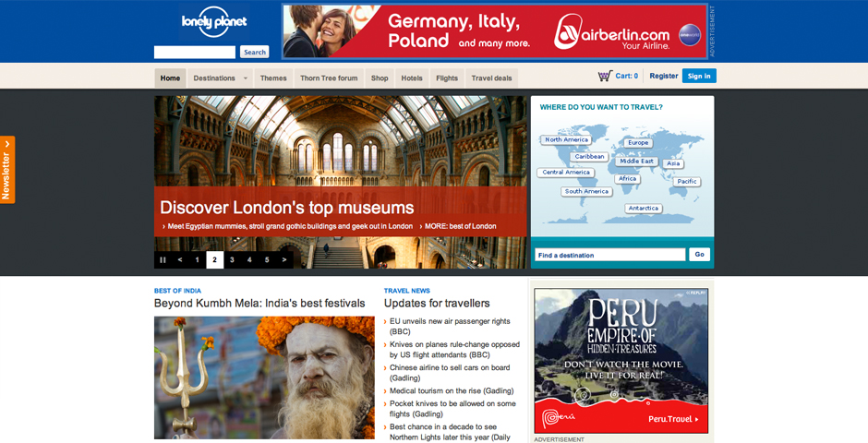The height and width of the screenshot is (443, 868).
Task: Open the Indian sadhu photo thumbnail
Action: [x=264, y=377]
